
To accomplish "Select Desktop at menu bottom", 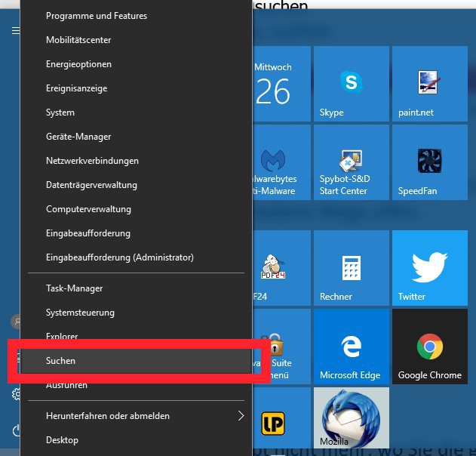I will [x=62, y=440].
